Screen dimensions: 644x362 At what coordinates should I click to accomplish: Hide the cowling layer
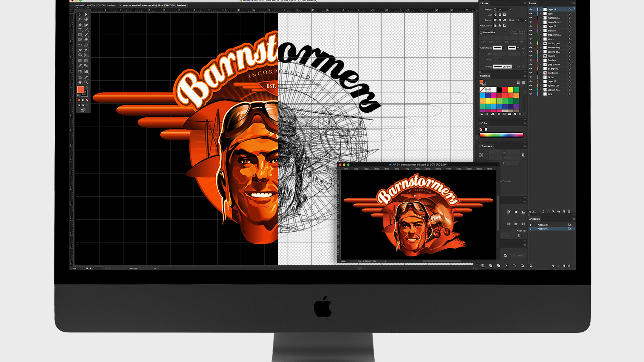point(531,56)
